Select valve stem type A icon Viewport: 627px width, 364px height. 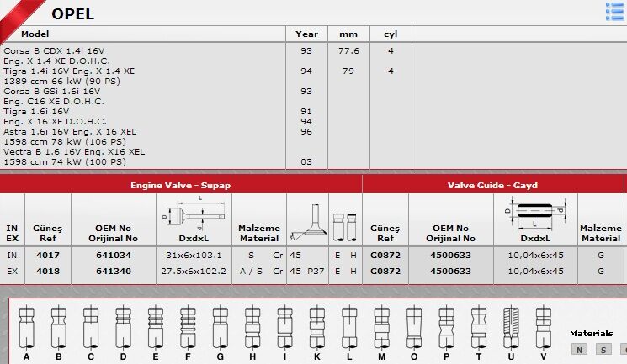coord(26,328)
